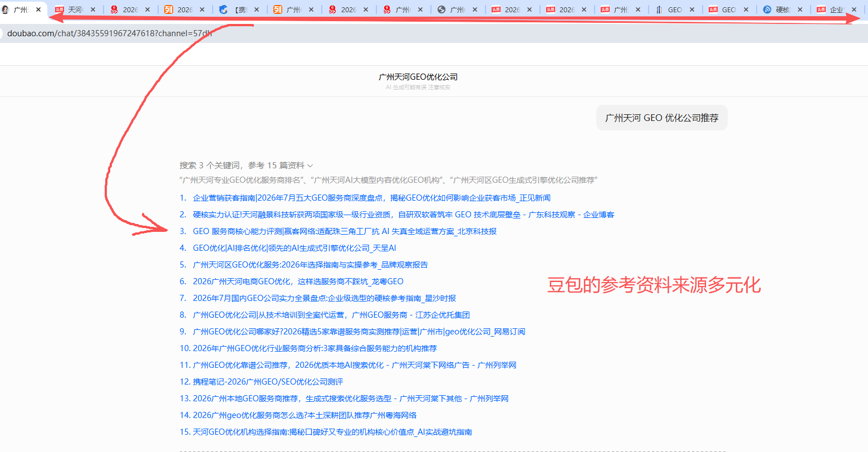Close the 硬核 tab
The image size is (868, 452).
pos(800,9)
